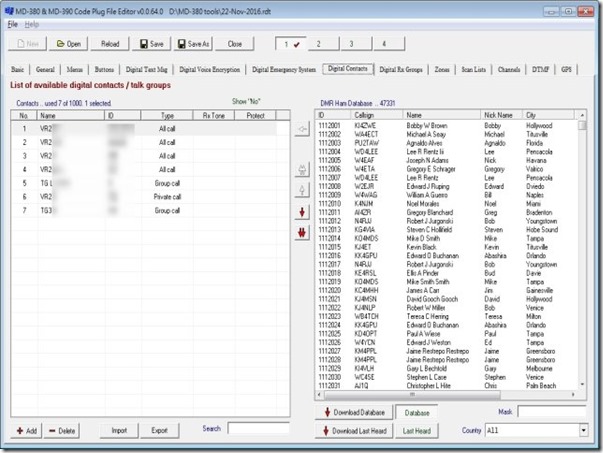
Task: Click the Rx Tone column header
Action: pyautogui.click(x=213, y=115)
